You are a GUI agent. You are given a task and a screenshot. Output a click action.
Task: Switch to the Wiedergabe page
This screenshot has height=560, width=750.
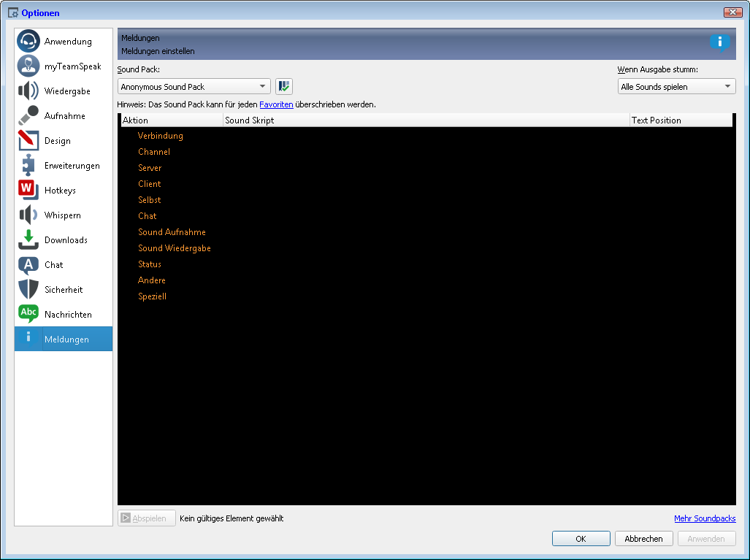pos(64,91)
